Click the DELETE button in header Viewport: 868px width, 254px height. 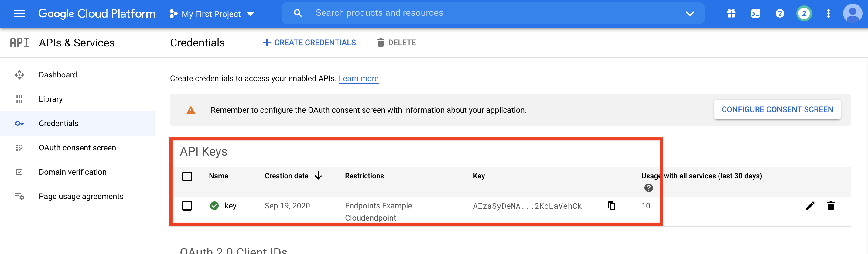396,43
